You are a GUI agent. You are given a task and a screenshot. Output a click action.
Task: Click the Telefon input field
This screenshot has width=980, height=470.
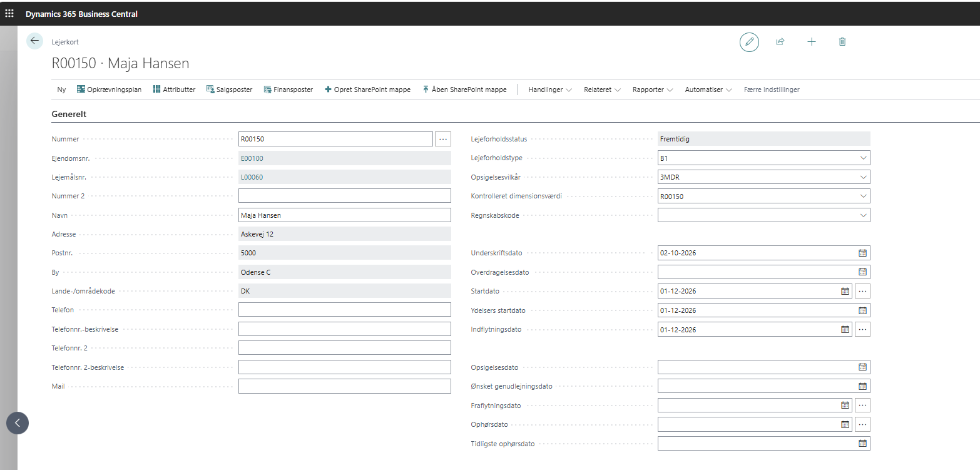[345, 310]
